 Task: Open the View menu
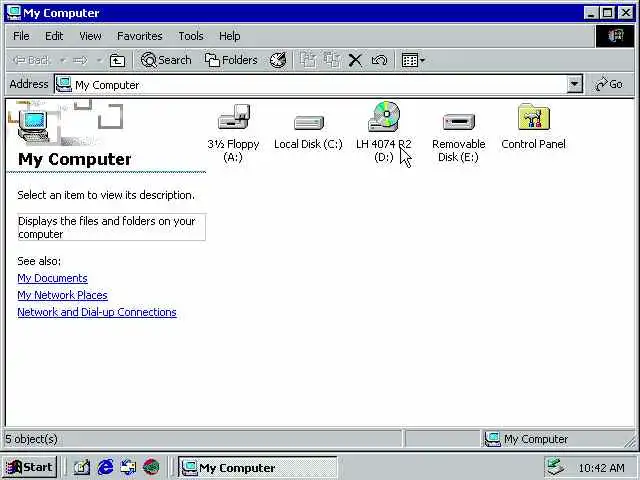90,36
